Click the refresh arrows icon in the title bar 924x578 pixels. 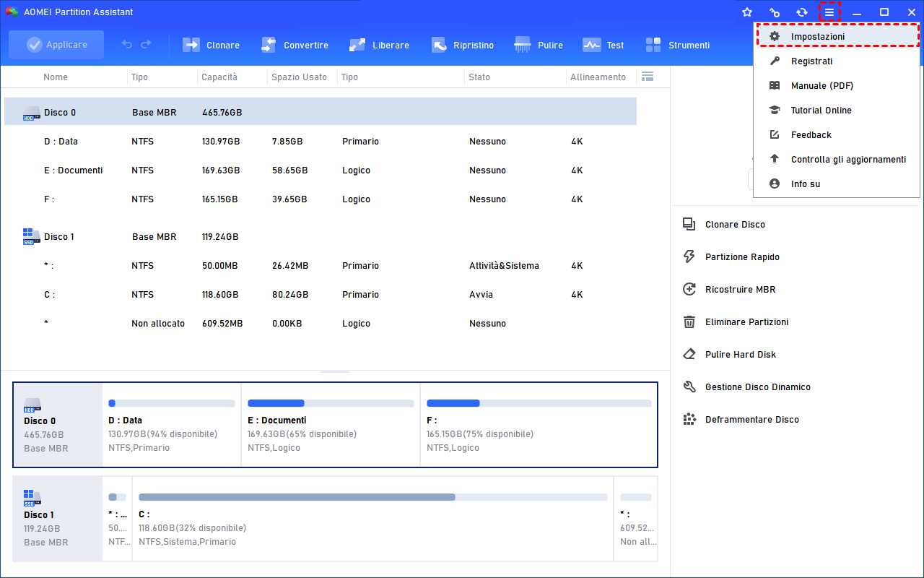click(802, 12)
